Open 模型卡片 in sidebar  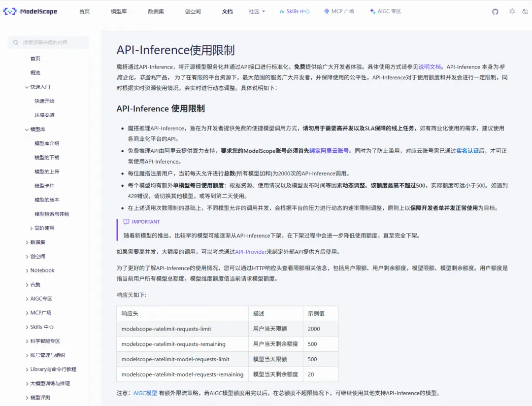click(44, 186)
